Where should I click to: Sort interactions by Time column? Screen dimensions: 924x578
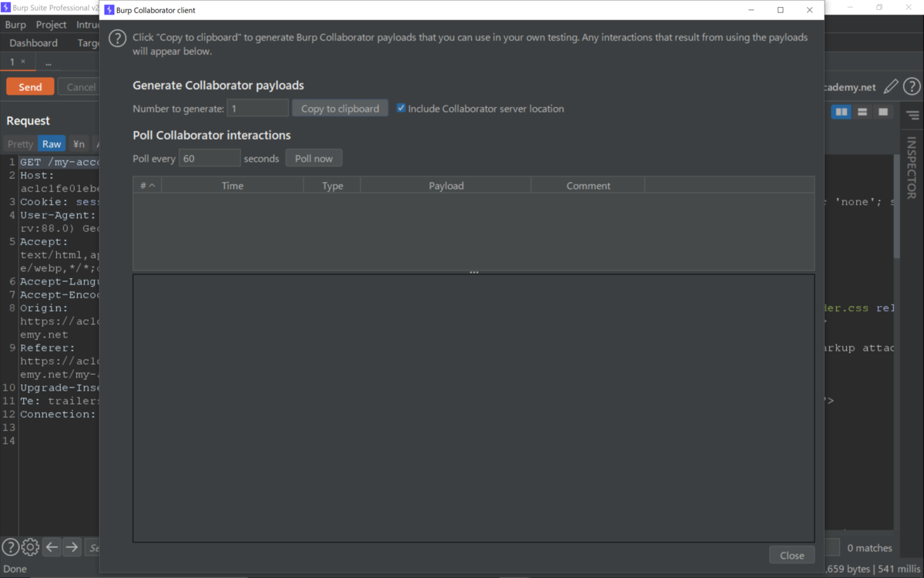(232, 186)
